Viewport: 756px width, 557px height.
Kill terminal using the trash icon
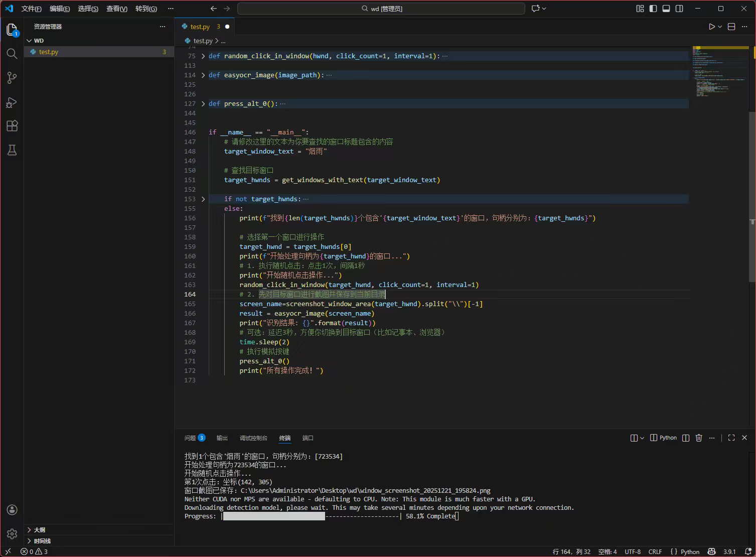click(x=699, y=438)
